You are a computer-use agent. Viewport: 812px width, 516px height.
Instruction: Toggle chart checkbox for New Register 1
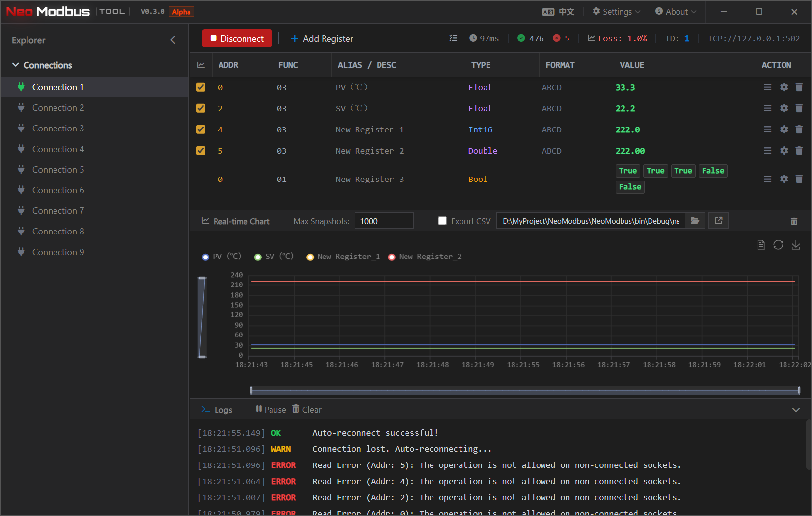pos(201,129)
